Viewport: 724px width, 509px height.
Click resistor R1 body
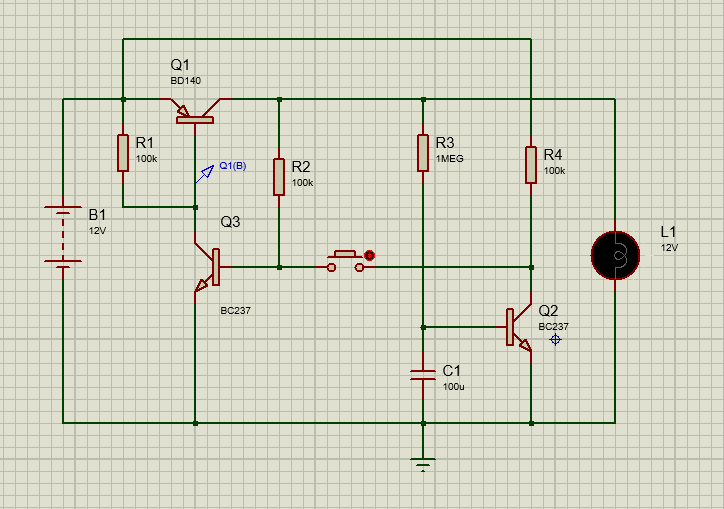[123, 152]
